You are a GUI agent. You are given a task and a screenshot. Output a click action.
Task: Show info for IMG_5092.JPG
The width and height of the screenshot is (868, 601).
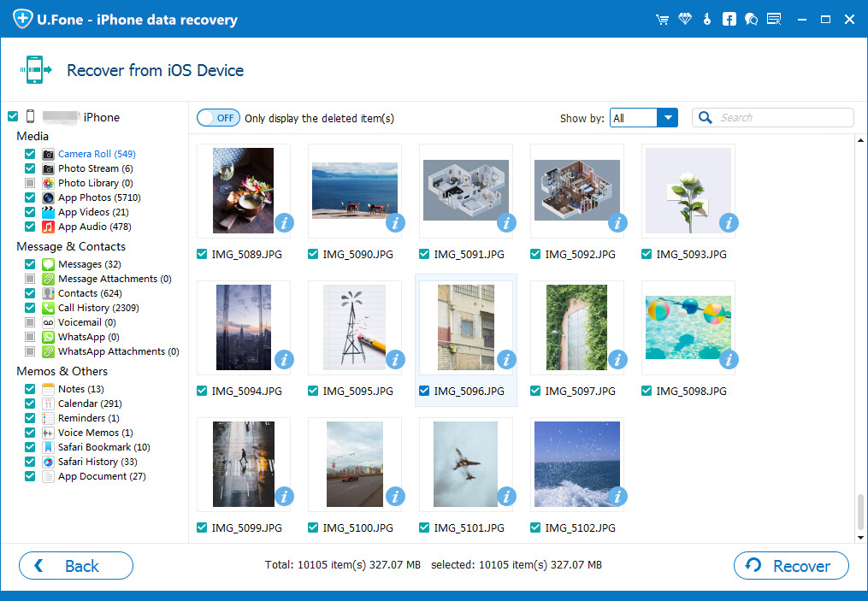[x=617, y=223]
